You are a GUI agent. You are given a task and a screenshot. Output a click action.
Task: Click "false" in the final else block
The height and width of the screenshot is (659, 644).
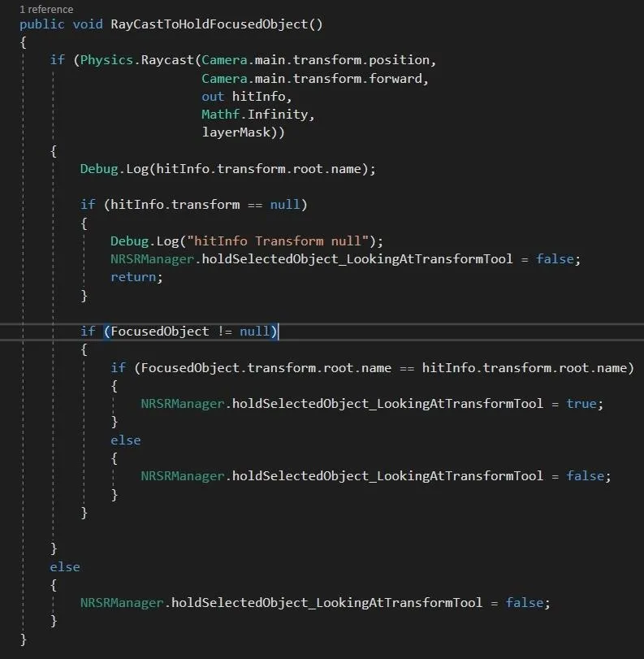pos(525,603)
